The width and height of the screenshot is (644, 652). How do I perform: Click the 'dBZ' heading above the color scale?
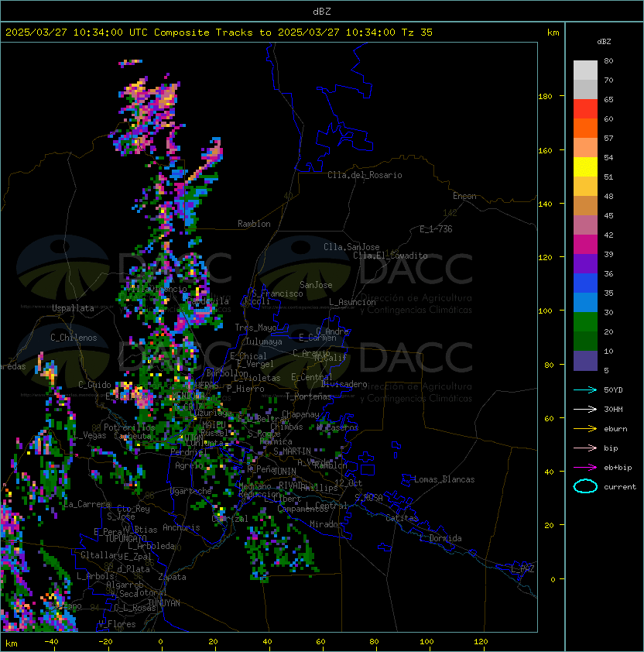point(604,42)
